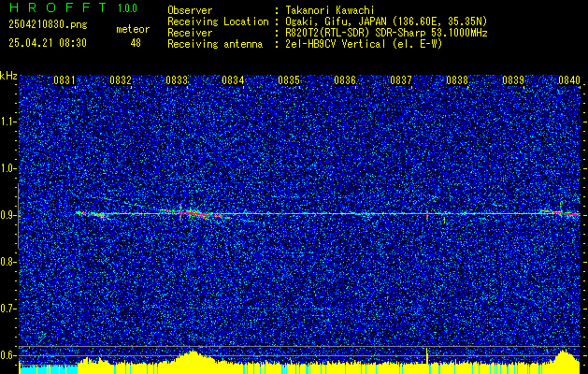The height and width of the screenshot is (374, 588).
Task: Click the 'Receiver' field label
Action: pyautogui.click(x=190, y=33)
